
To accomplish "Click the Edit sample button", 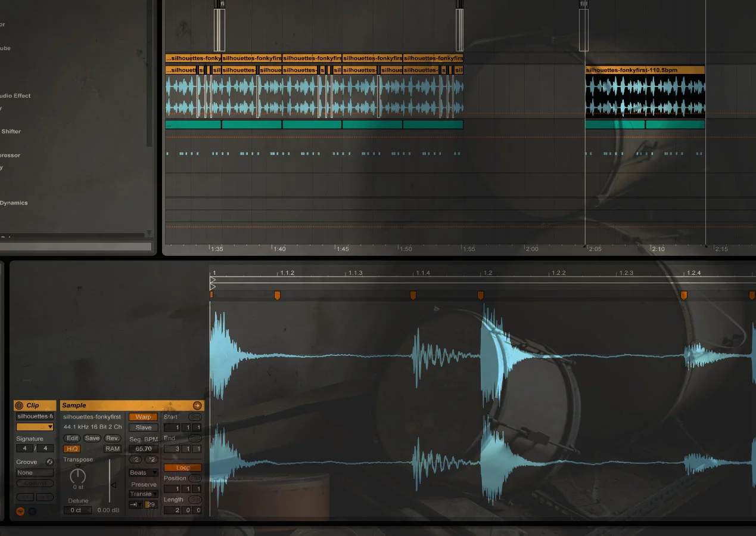I will 72,438.
